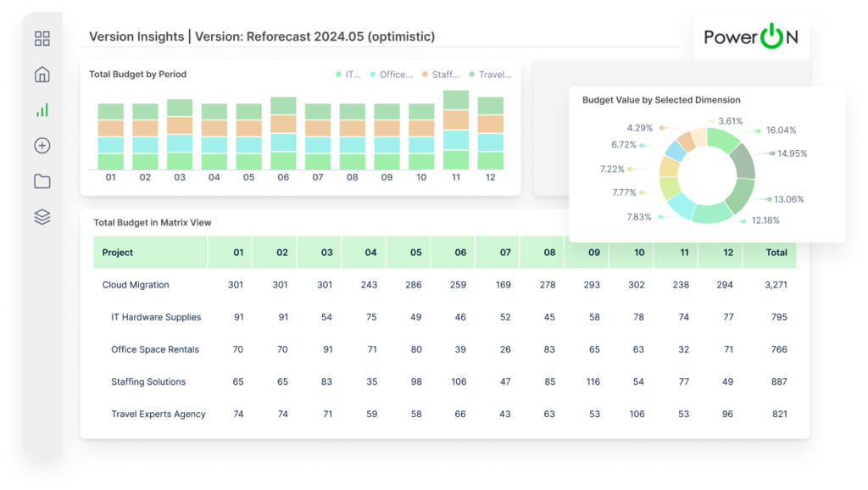Open the version selector for Reforecast 2024.05
Screen dimensions: 868x490
tap(314, 36)
